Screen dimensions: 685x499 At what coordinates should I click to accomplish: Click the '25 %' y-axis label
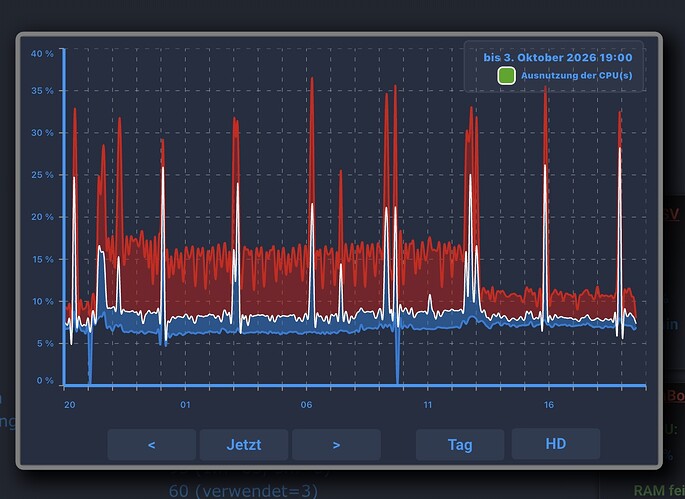42,175
